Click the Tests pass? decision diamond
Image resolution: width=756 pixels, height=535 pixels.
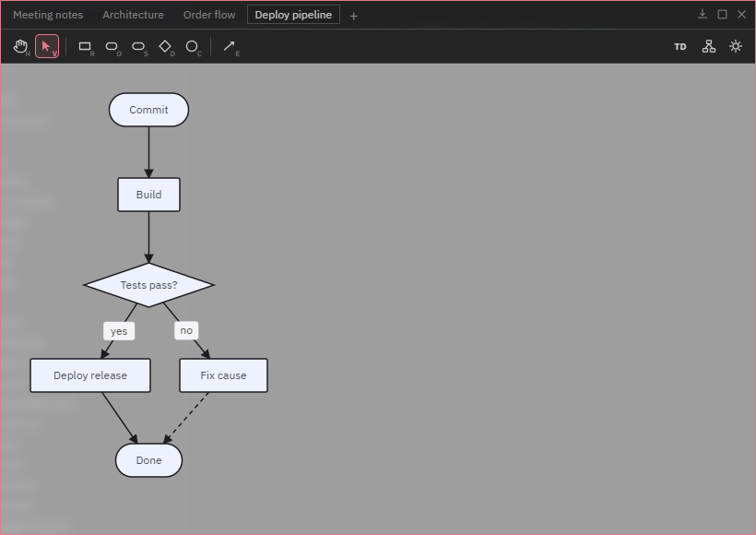tap(149, 285)
